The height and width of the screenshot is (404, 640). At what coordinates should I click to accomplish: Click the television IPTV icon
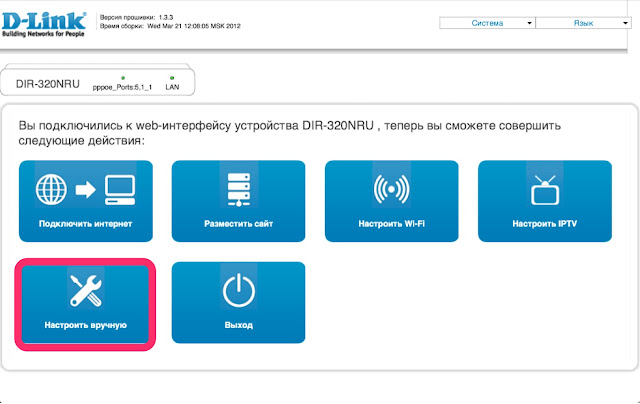545,190
